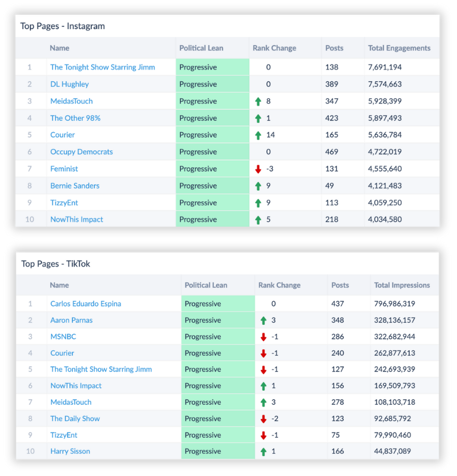Open The Daily Show page link
Viewport: 457px width, 476px height.
click(75, 419)
